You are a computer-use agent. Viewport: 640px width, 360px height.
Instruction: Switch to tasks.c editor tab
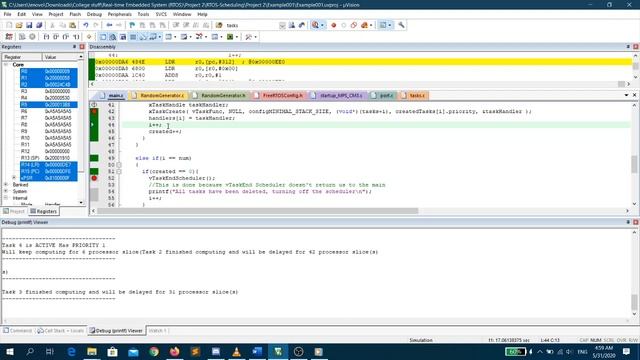413,96
